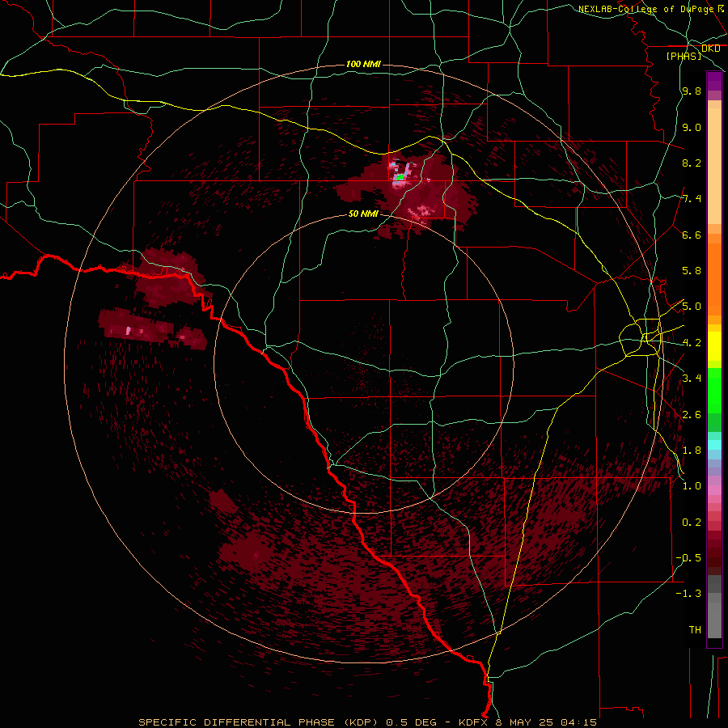Viewport: 728px width, 728px height.
Task: Click the green KDP core in the northern storm
Action: (x=400, y=177)
